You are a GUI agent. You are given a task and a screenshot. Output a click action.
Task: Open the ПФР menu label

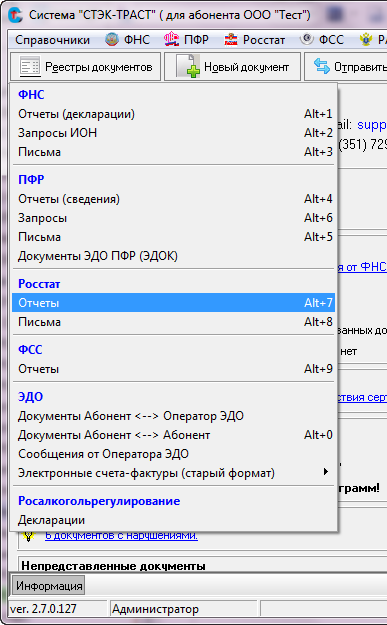(x=196, y=40)
